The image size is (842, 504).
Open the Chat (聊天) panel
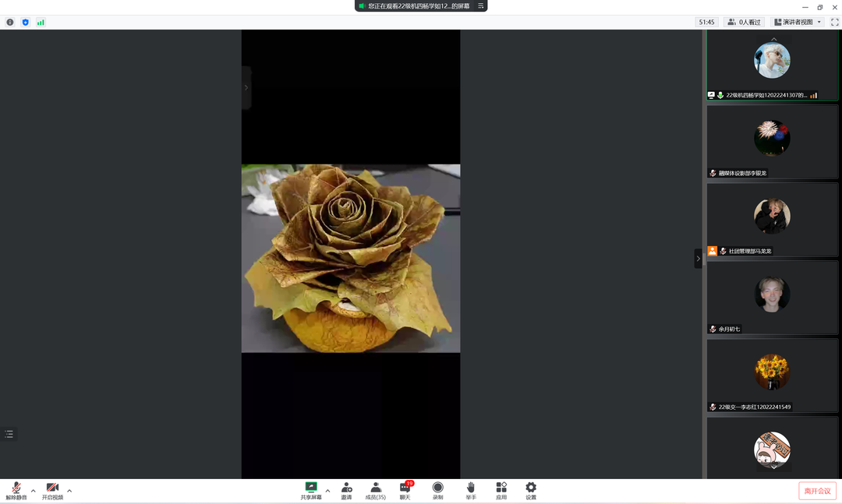(405, 490)
